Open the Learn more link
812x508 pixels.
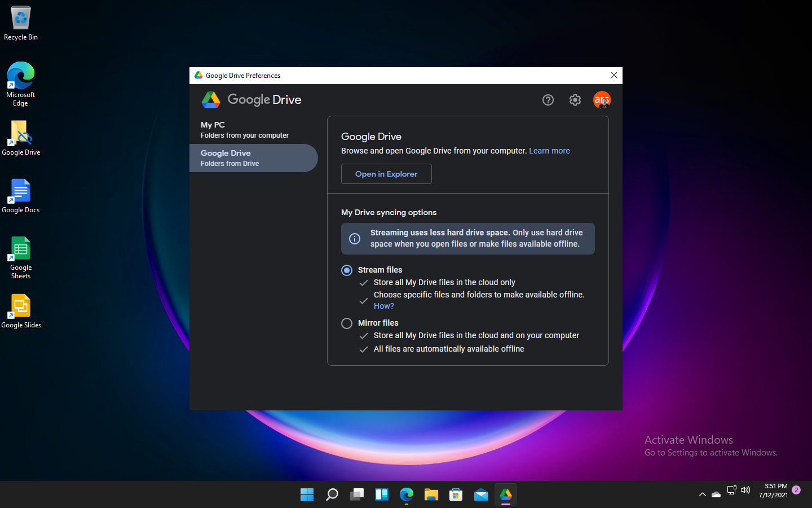[549, 151]
